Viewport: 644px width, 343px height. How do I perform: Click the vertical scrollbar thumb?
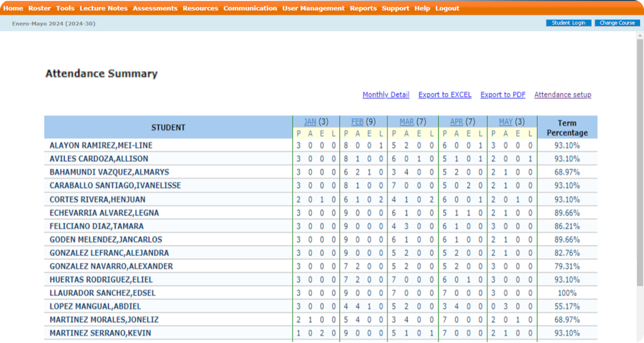click(x=640, y=162)
